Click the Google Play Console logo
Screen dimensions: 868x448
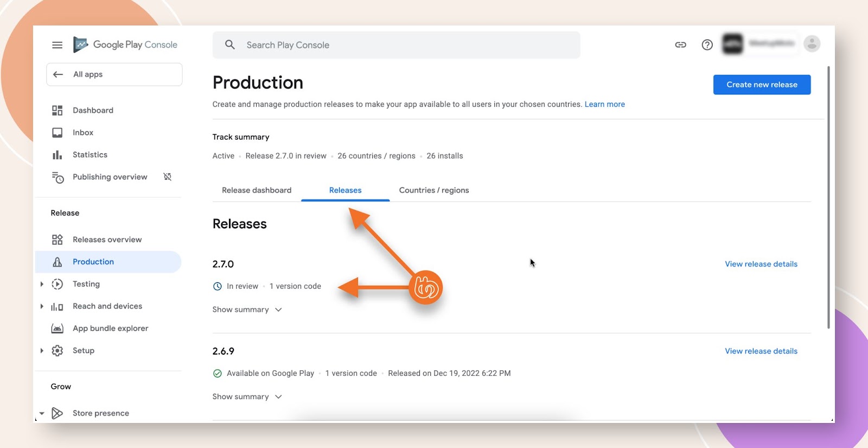pyautogui.click(x=125, y=45)
